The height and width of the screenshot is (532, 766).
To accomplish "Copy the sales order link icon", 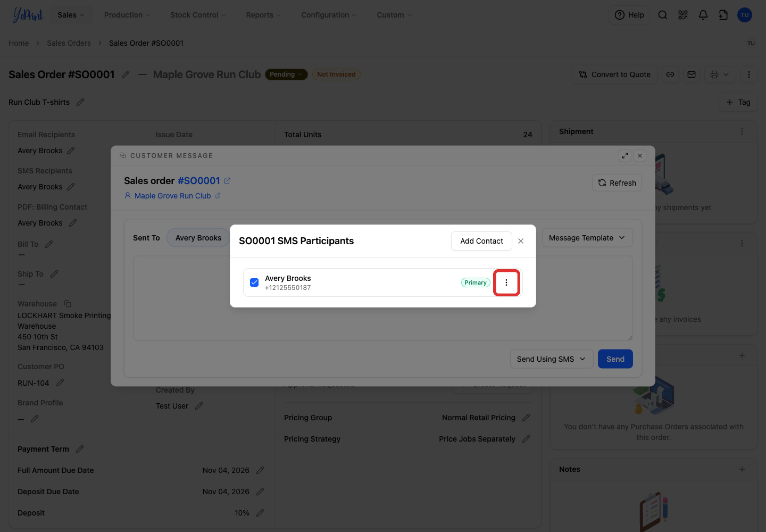I will click(x=670, y=74).
